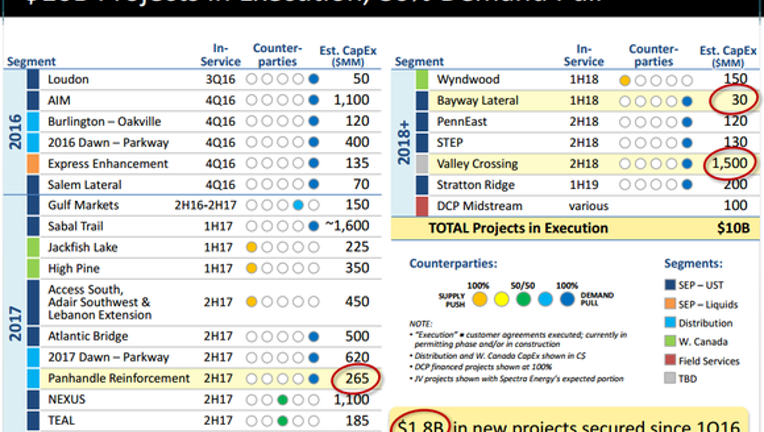Click the red segment marker beside DCP Midstream

pyautogui.click(x=422, y=206)
